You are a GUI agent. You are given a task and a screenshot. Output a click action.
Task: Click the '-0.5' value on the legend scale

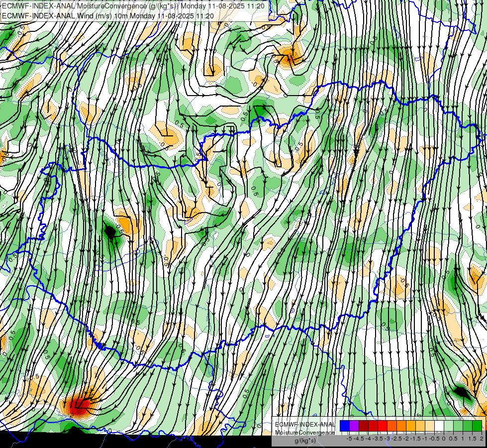pos(434,439)
